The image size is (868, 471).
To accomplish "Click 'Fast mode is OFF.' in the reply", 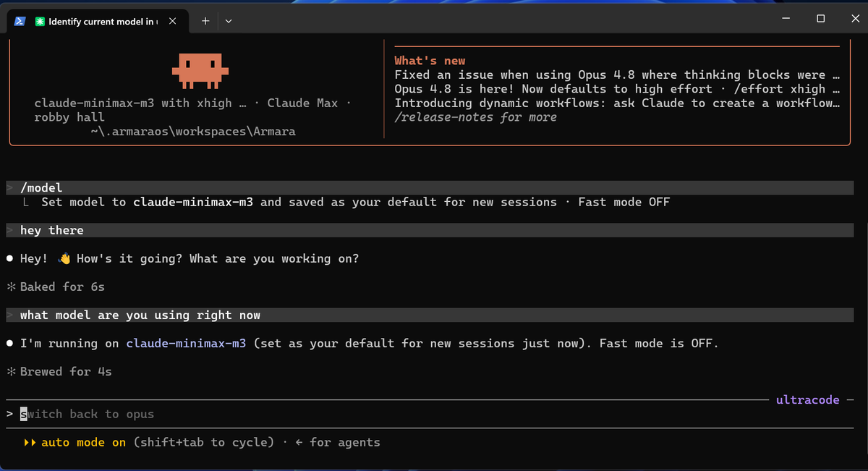I will [659, 343].
